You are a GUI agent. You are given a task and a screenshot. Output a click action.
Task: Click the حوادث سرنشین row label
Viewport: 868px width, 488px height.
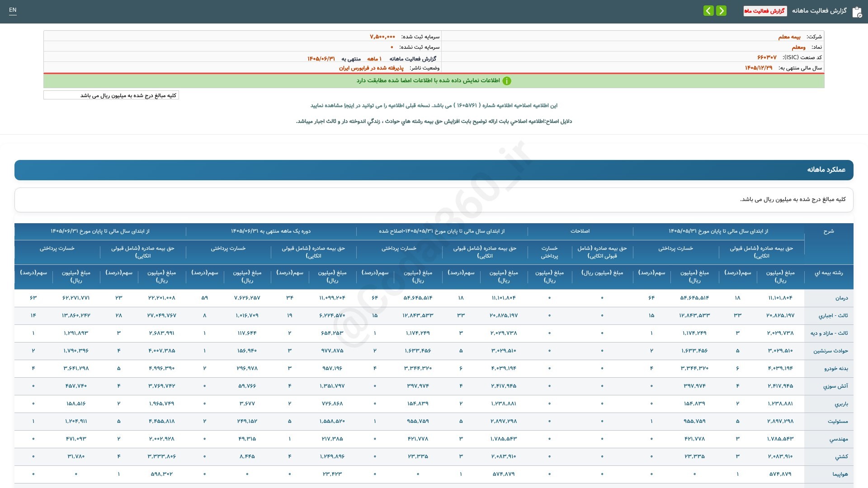[831, 351]
